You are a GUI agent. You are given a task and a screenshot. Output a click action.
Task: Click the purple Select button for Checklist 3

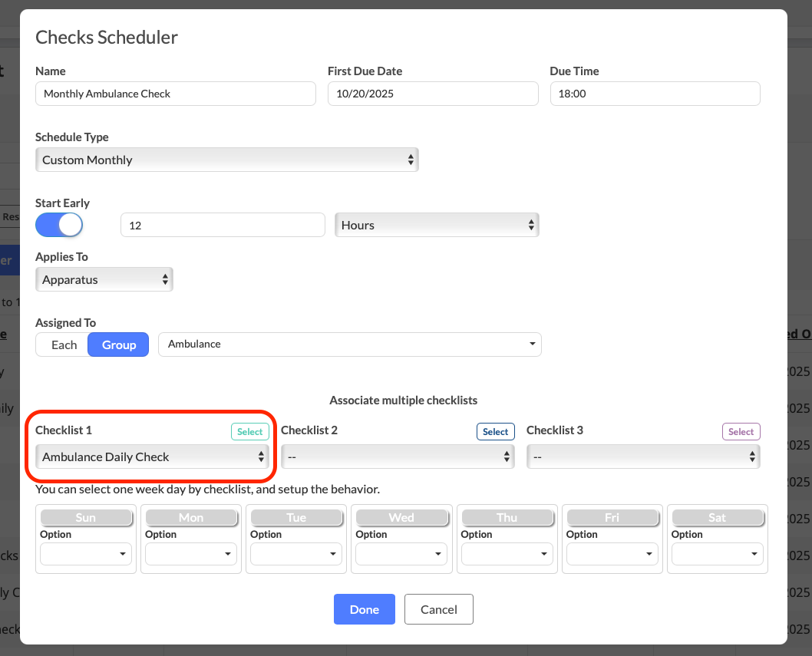point(741,431)
